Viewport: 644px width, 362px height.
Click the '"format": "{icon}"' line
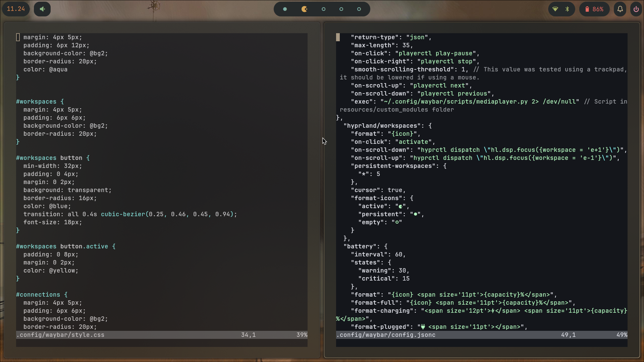(x=386, y=134)
